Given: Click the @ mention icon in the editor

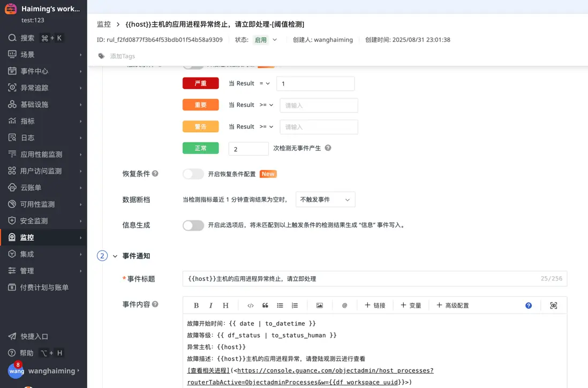Looking at the screenshot, I should pyautogui.click(x=344, y=305).
